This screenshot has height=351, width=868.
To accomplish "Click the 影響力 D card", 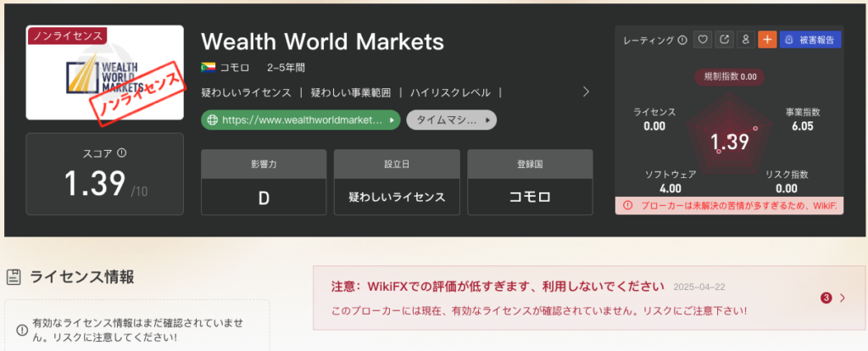I will pos(264,182).
